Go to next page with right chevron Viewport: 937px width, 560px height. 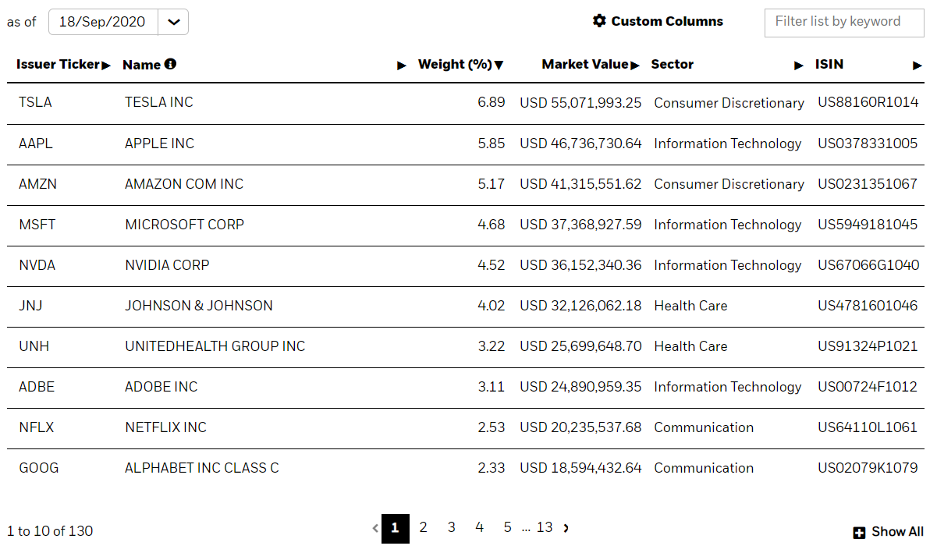tap(566, 528)
